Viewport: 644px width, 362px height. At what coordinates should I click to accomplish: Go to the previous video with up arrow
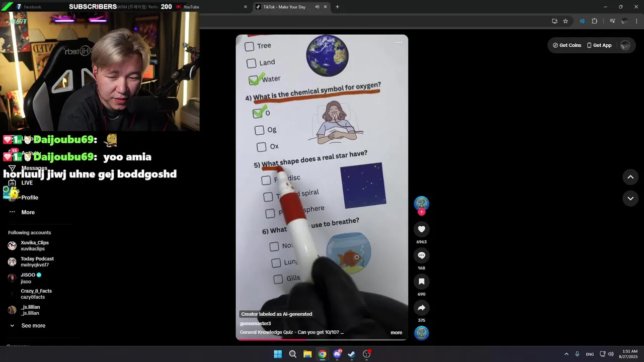pos(630,177)
